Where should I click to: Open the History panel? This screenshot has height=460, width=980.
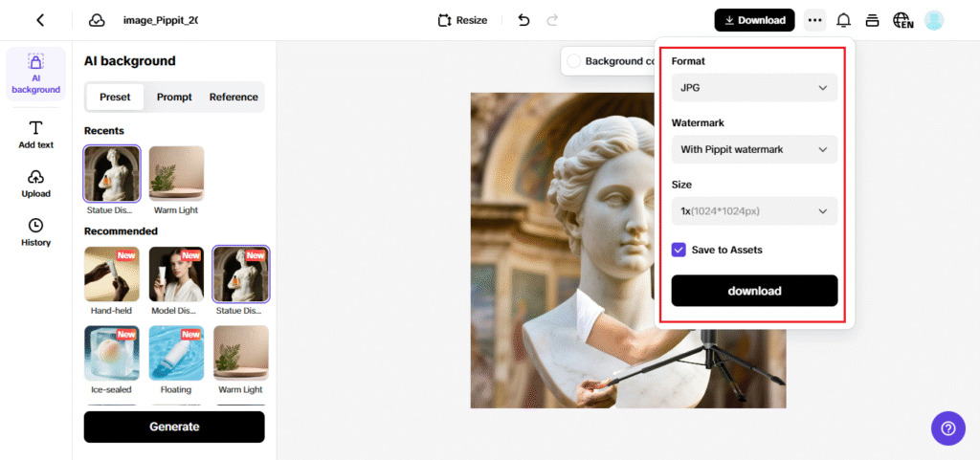pos(35,232)
